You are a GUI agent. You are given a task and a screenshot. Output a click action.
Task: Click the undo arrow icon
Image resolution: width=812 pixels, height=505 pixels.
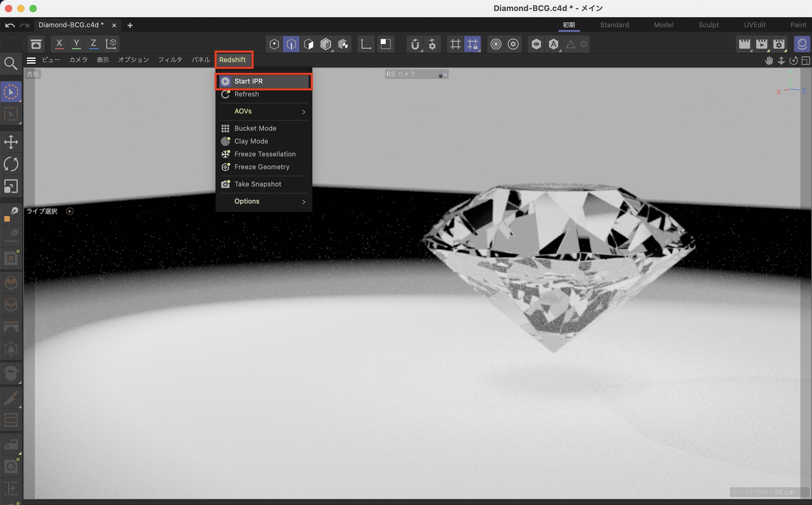pos(10,25)
